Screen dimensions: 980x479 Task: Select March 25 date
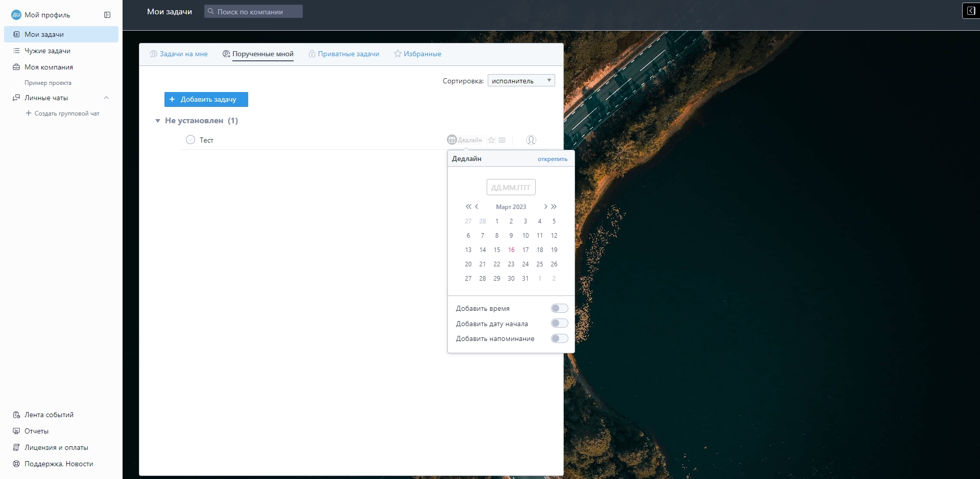click(540, 264)
